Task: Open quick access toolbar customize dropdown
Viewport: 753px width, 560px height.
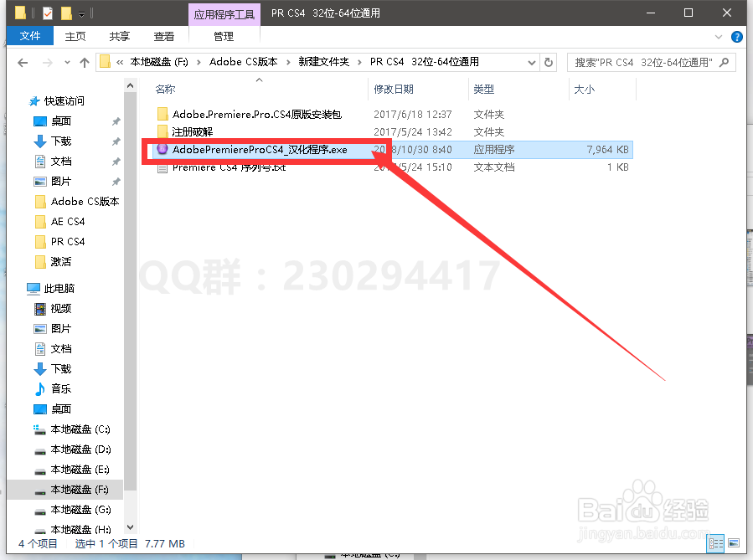Action: (81, 14)
